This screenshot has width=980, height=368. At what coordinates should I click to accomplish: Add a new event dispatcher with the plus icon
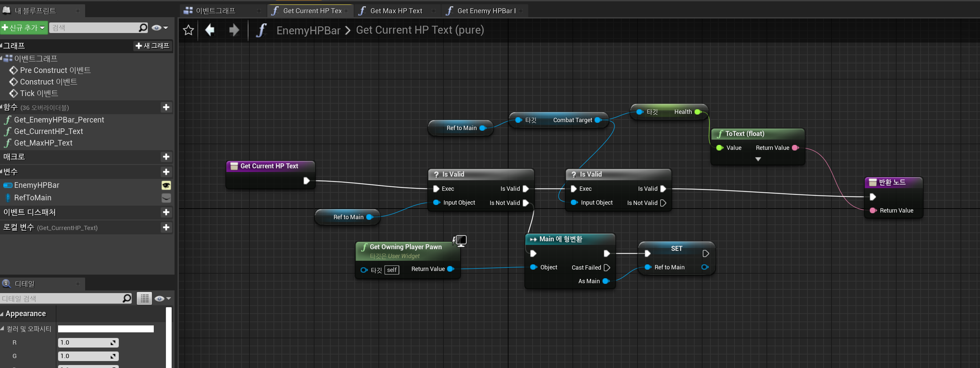[166, 212]
